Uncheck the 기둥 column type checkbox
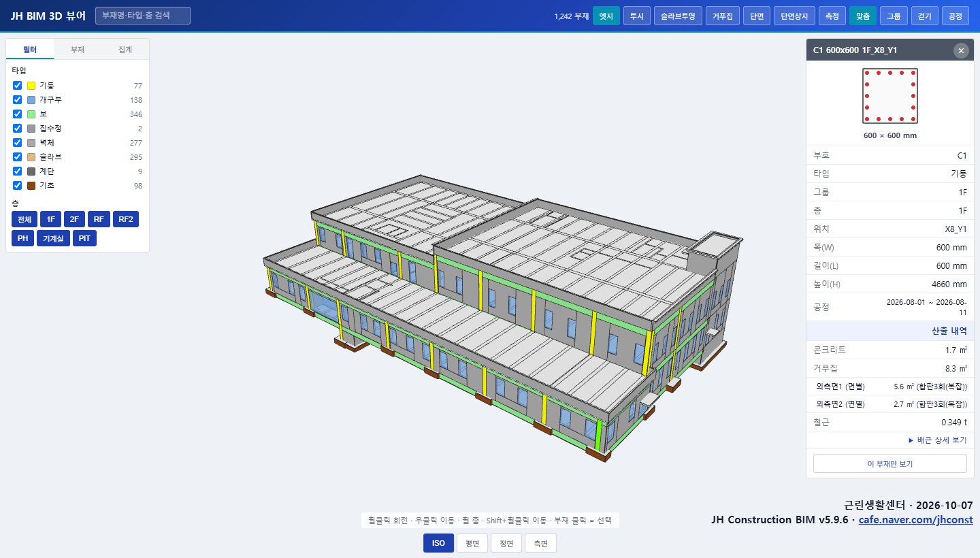The height and width of the screenshot is (558, 980). pos(18,86)
